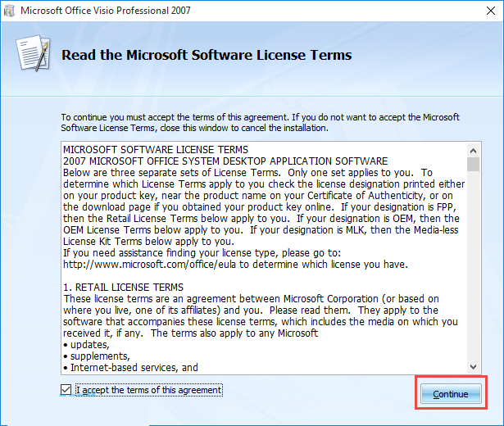504x426 pixels.
Task: Click the "• supplements," bullet line
Action: click(x=97, y=356)
